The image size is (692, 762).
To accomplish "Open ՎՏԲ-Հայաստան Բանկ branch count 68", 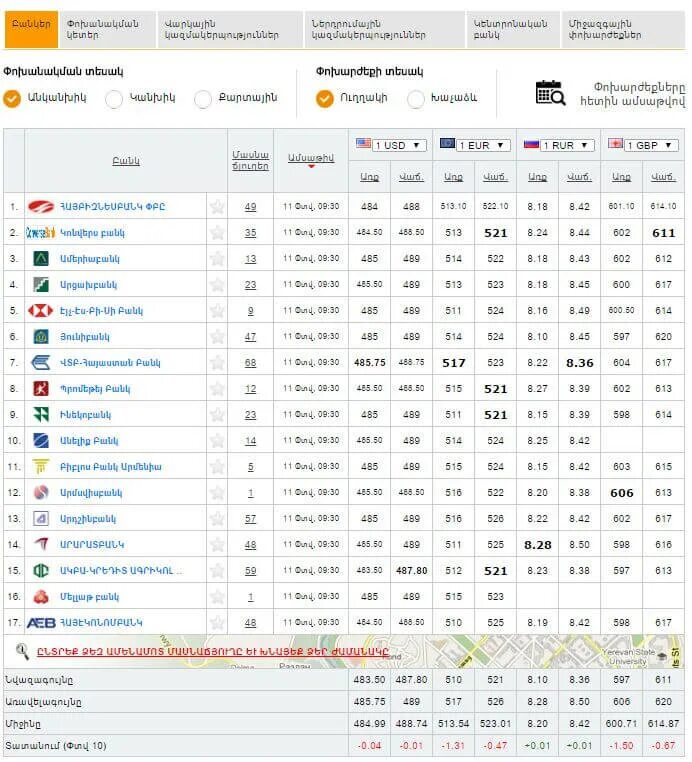I will click(250, 363).
